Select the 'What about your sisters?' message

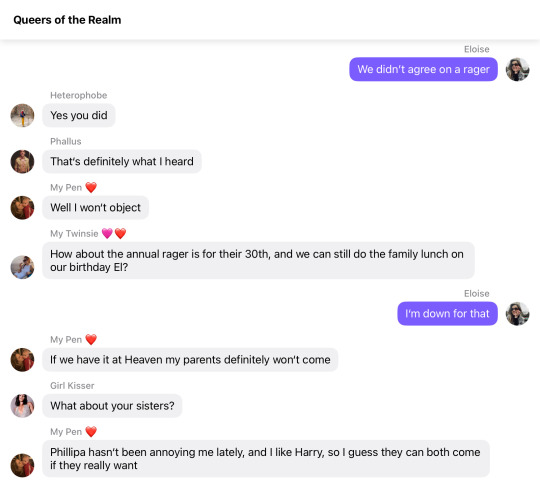click(x=112, y=406)
